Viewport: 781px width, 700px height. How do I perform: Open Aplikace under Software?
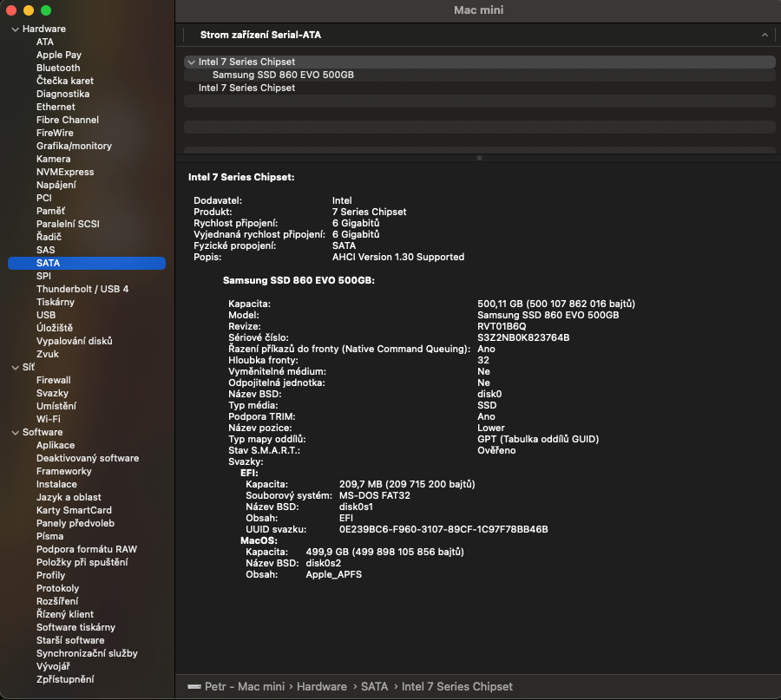(x=56, y=445)
